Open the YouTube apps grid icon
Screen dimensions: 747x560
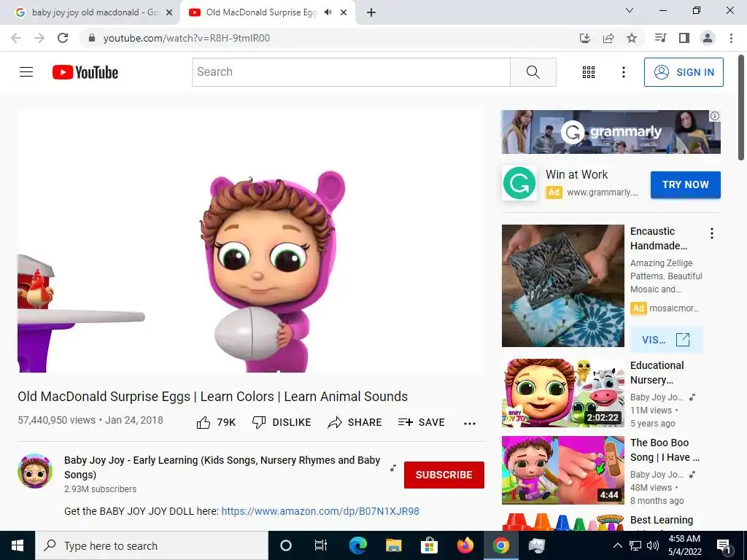pyautogui.click(x=589, y=72)
